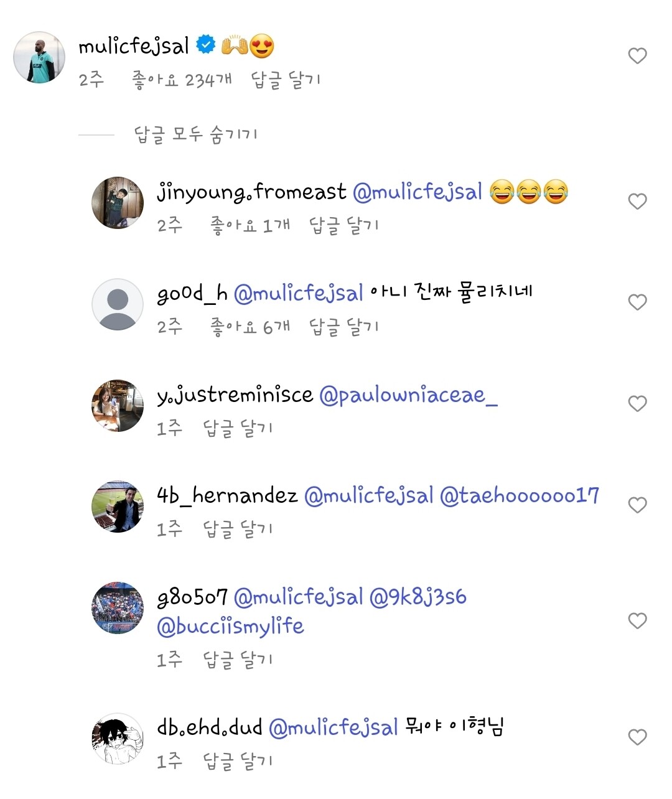
Task: Click mulicfejsal's verified badge icon
Action: pyautogui.click(x=206, y=45)
